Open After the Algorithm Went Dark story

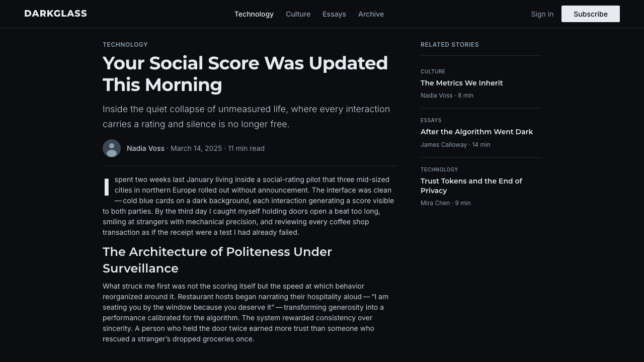476,132
